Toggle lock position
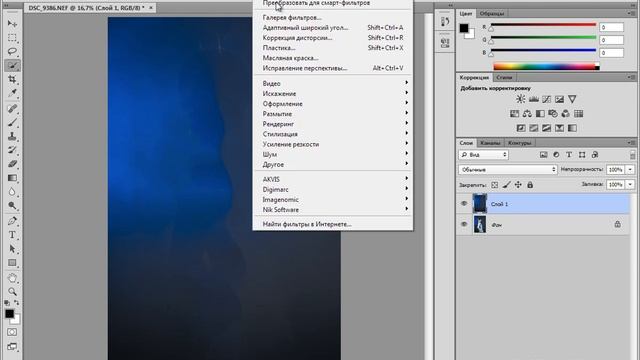 pyautogui.click(x=518, y=185)
